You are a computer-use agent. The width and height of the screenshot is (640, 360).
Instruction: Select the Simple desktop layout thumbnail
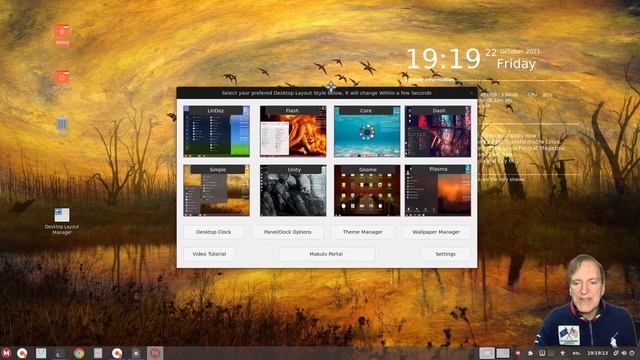216,191
